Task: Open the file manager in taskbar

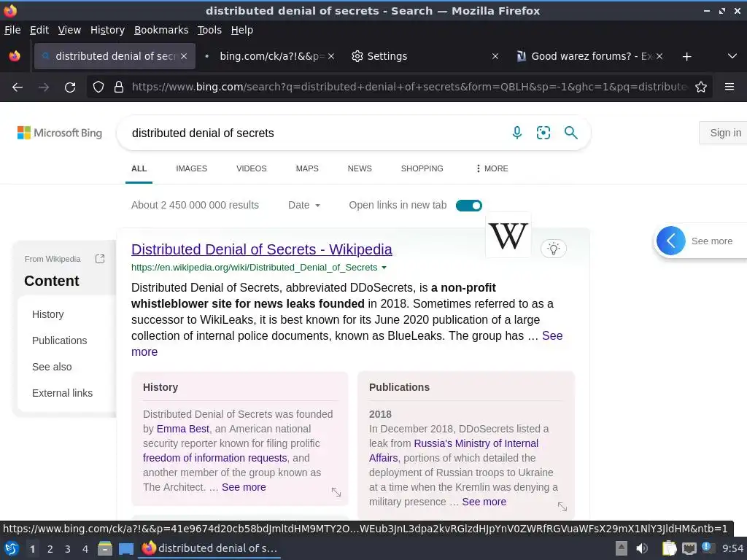Action: pyautogui.click(x=105, y=548)
